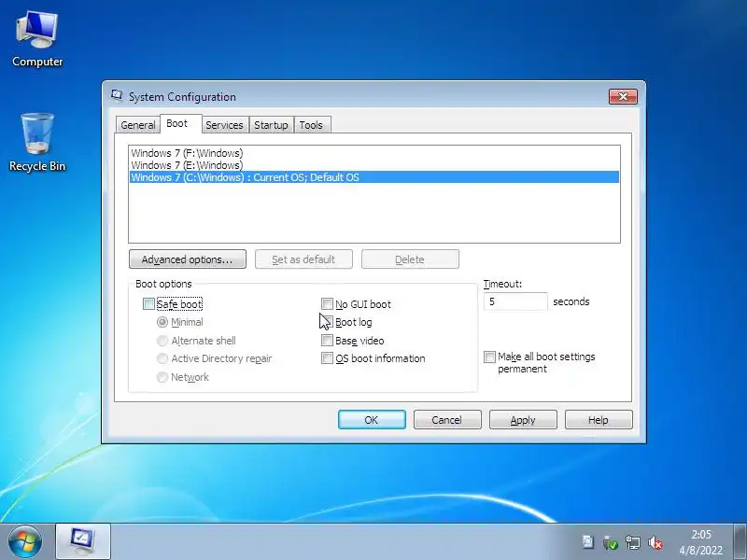Enable No GUI boot checkbox
The image size is (747, 560).
pos(327,304)
